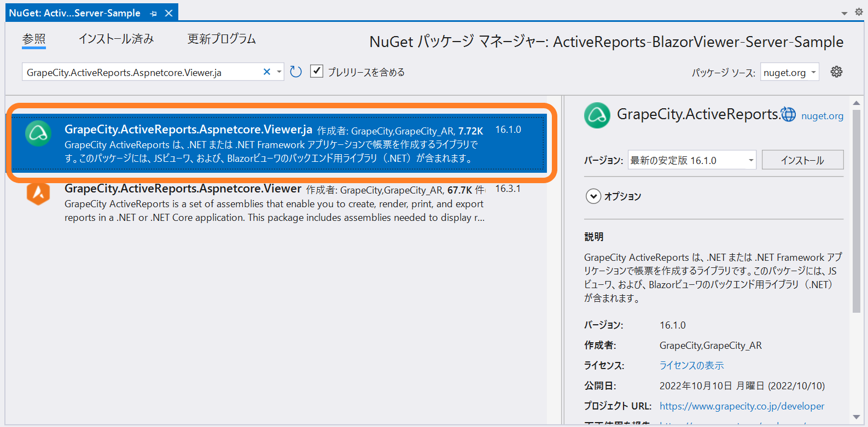
Task: Click the green logo in detail pane
Action: coord(597,115)
